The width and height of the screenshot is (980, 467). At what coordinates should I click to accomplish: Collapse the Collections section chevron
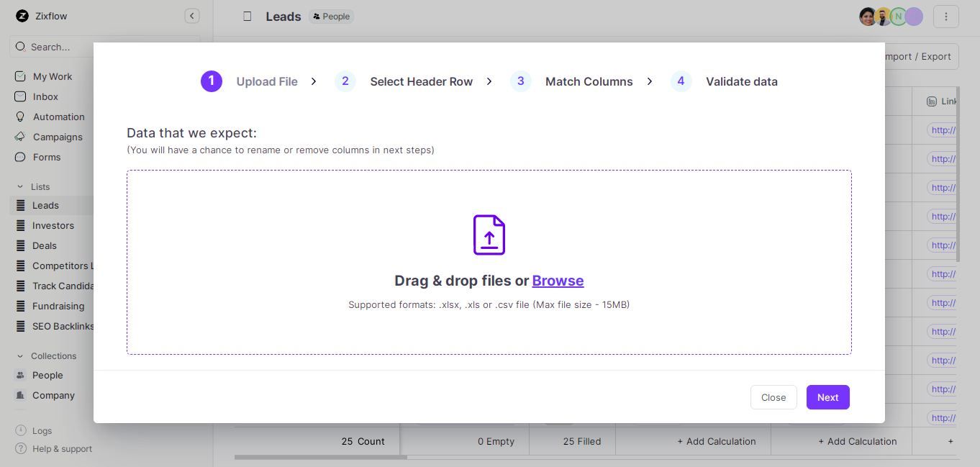coord(22,355)
